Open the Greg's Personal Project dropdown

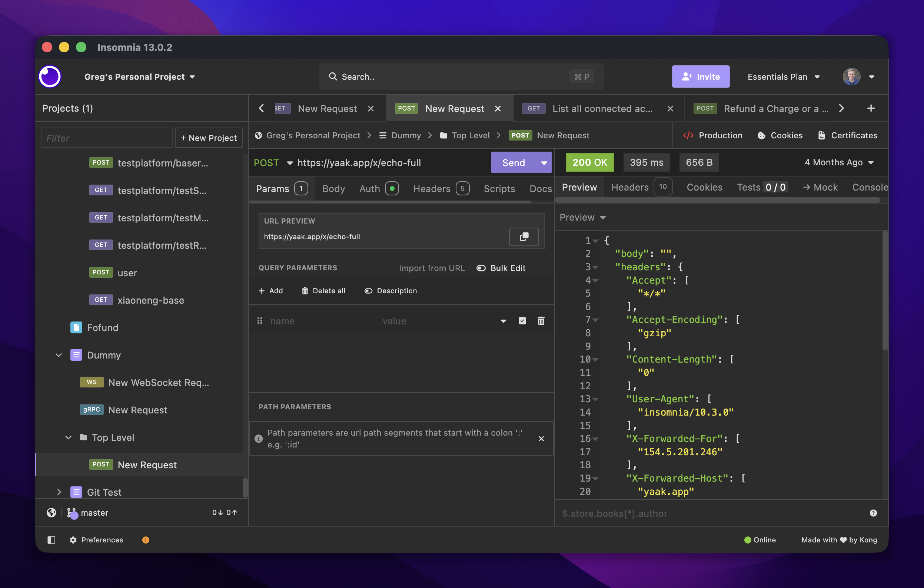coord(140,77)
